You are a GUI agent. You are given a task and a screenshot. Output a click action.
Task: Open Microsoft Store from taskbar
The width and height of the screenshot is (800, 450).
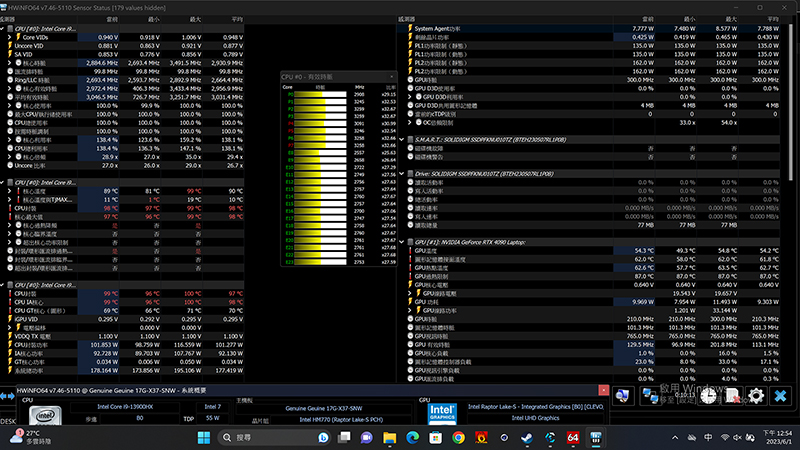tap(435, 438)
